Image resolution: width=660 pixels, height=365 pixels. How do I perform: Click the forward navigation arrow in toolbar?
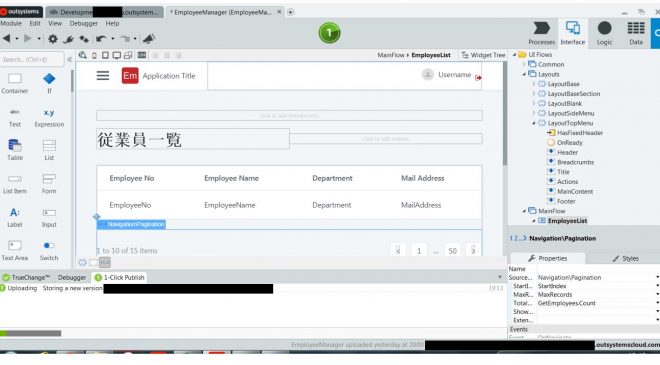(x=28, y=39)
